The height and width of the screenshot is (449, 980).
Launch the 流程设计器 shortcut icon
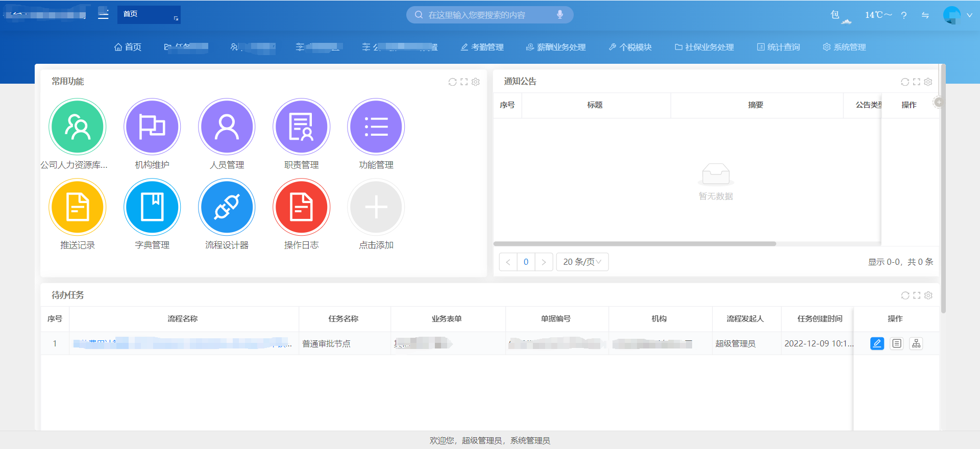227,207
